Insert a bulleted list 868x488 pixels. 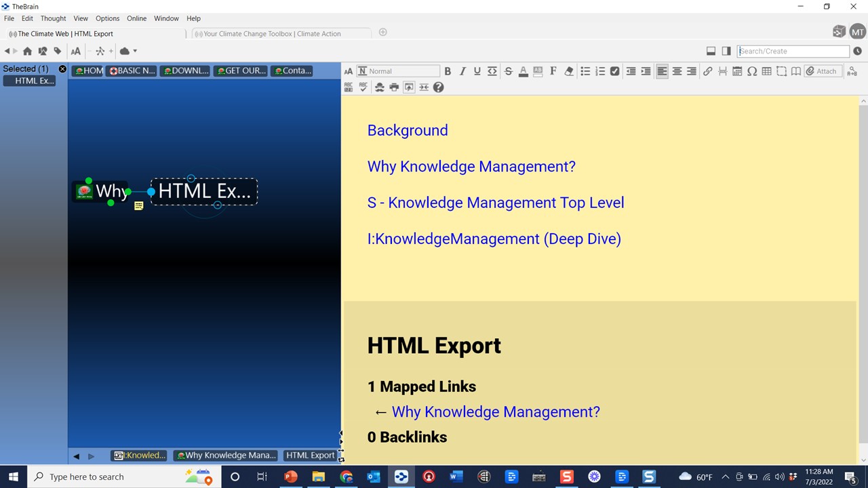(585, 71)
